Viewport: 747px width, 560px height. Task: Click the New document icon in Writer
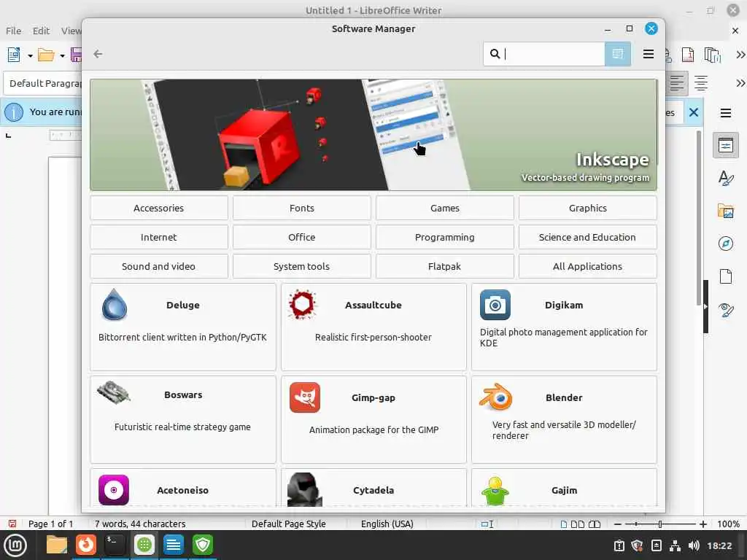click(x=14, y=55)
